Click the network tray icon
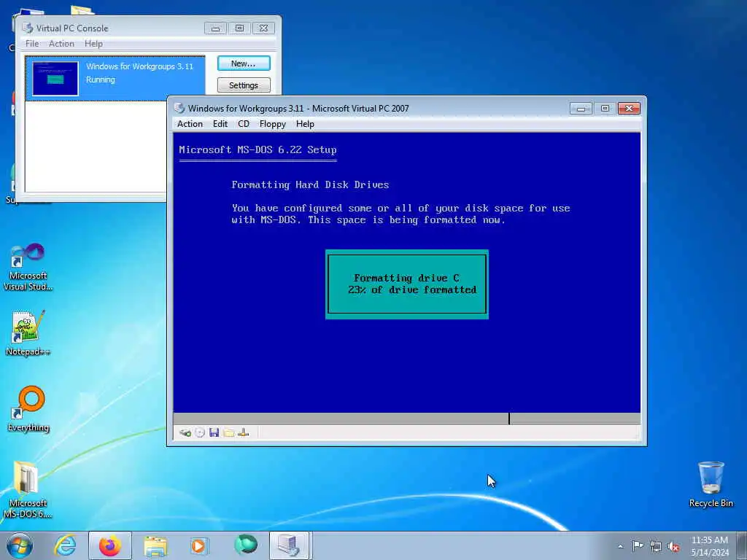The width and height of the screenshot is (747, 560). coord(656,546)
